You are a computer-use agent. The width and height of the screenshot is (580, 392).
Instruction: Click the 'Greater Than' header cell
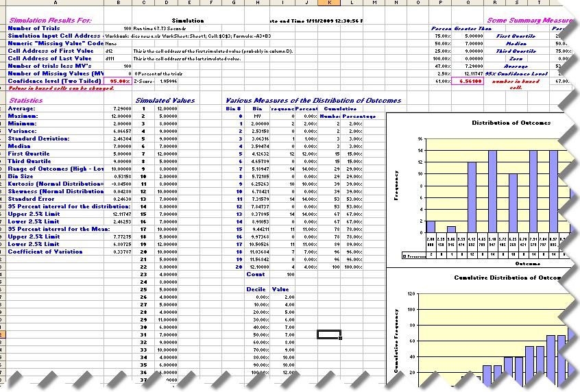coord(473,29)
